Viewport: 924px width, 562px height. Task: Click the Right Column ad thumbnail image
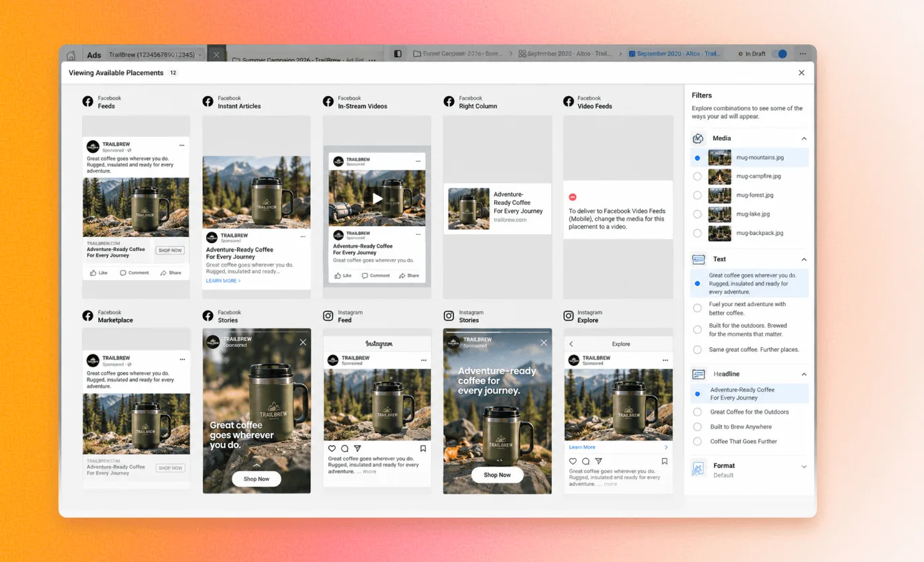469,209
